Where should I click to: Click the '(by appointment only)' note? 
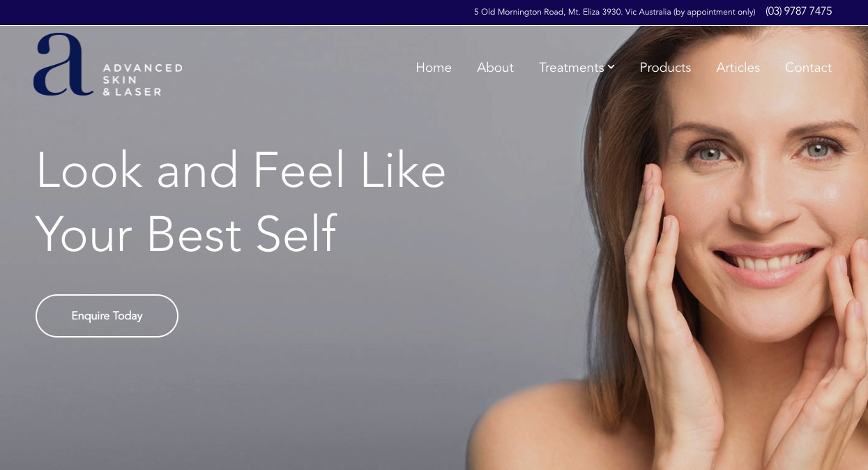point(714,12)
